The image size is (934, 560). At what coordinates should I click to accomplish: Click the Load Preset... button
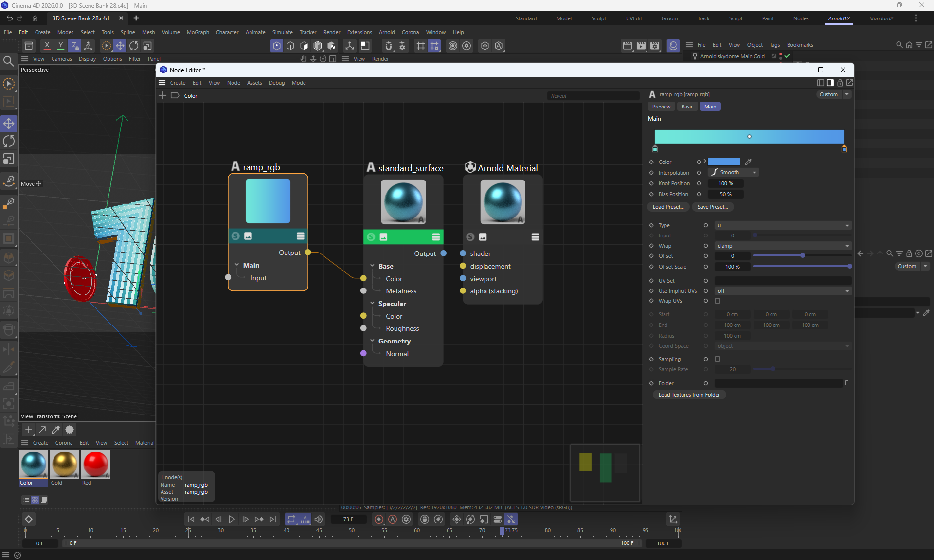coord(668,207)
